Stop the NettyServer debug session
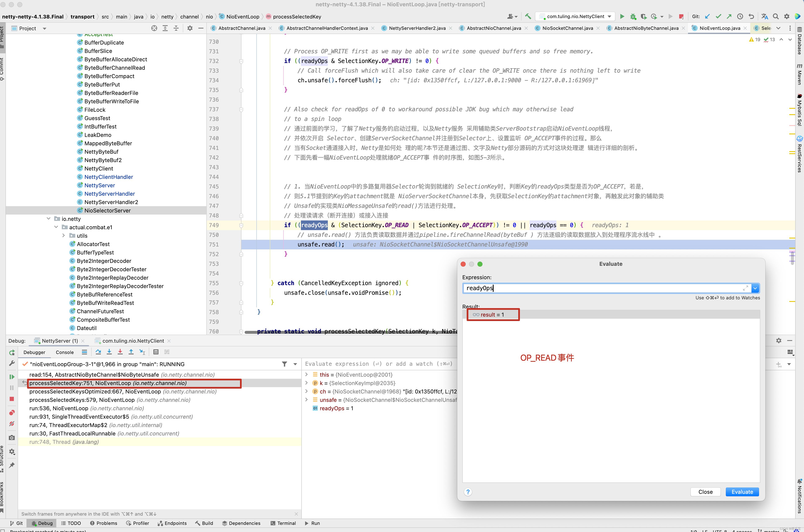The width and height of the screenshot is (804, 532). (12, 399)
